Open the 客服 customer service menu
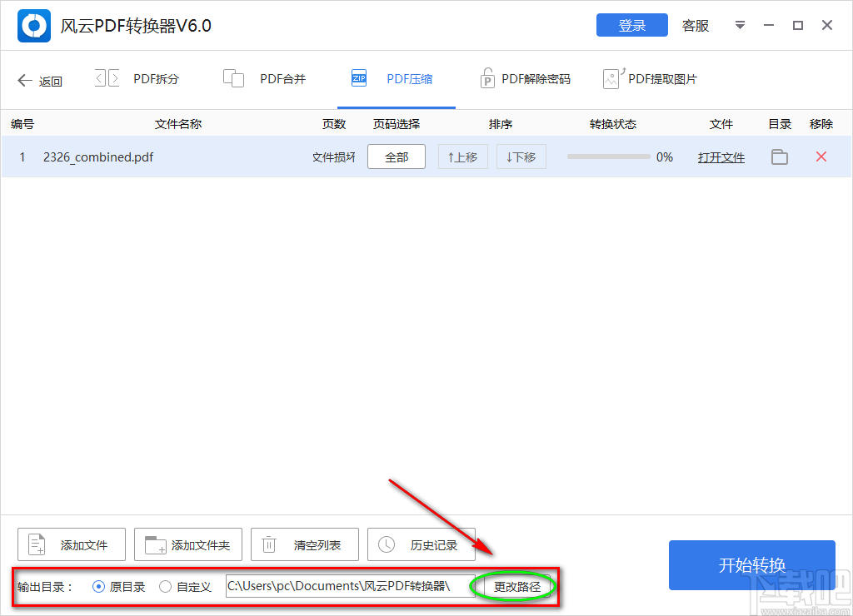The height and width of the screenshot is (616, 853). click(695, 25)
